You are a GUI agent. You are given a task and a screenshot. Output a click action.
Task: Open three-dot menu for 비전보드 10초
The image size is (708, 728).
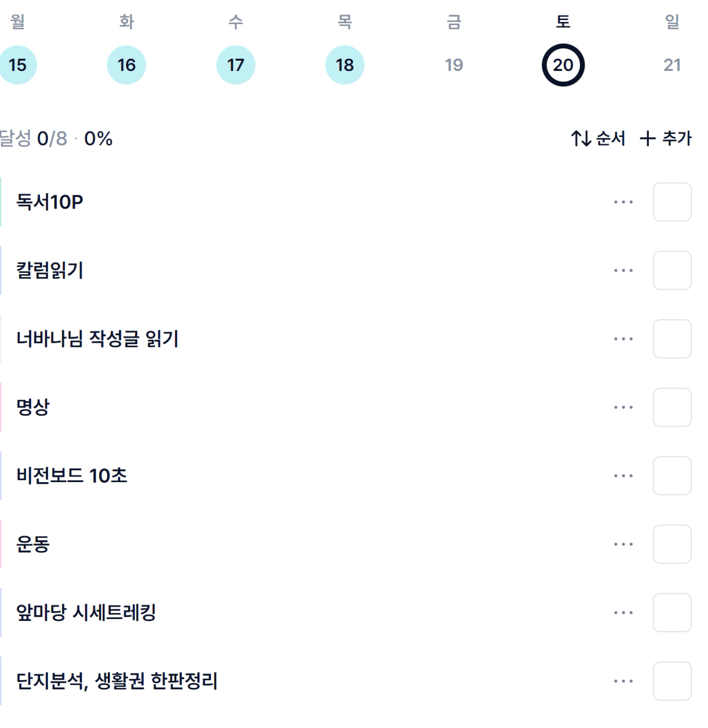[623, 476]
